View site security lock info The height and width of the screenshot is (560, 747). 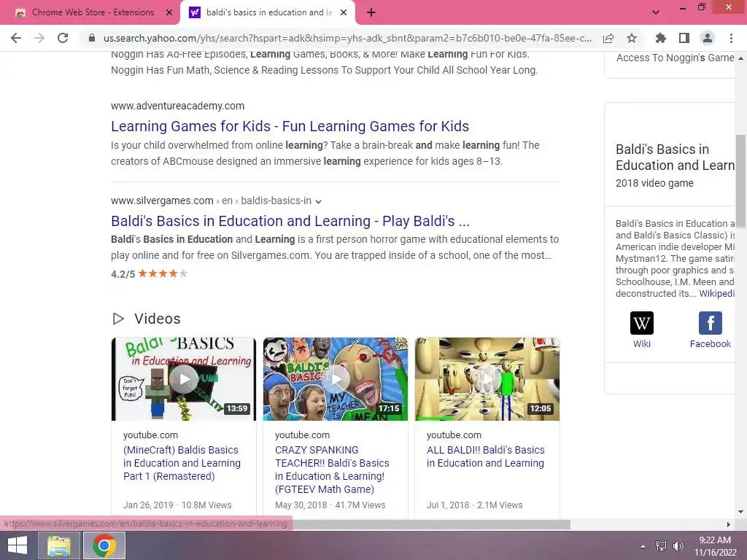[92, 38]
